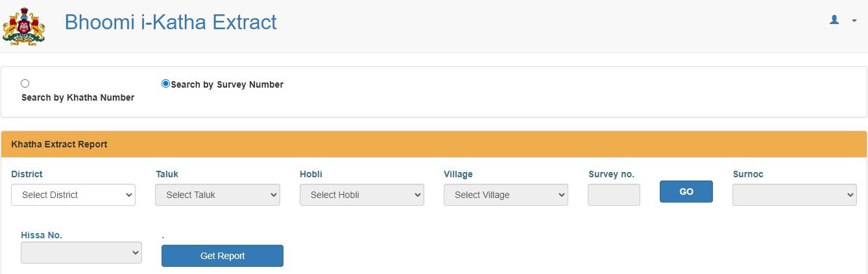Open the Select Taluk dropdown

(217, 195)
